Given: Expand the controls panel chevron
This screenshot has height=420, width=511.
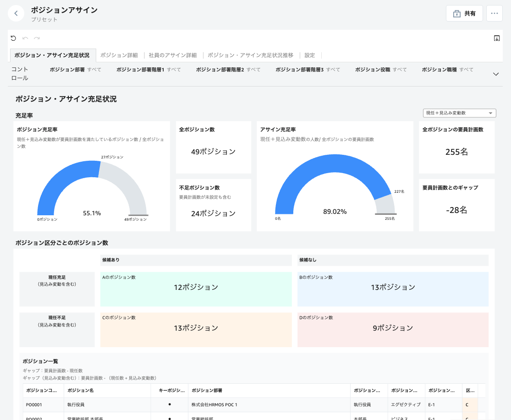Looking at the screenshot, I should (495, 74).
